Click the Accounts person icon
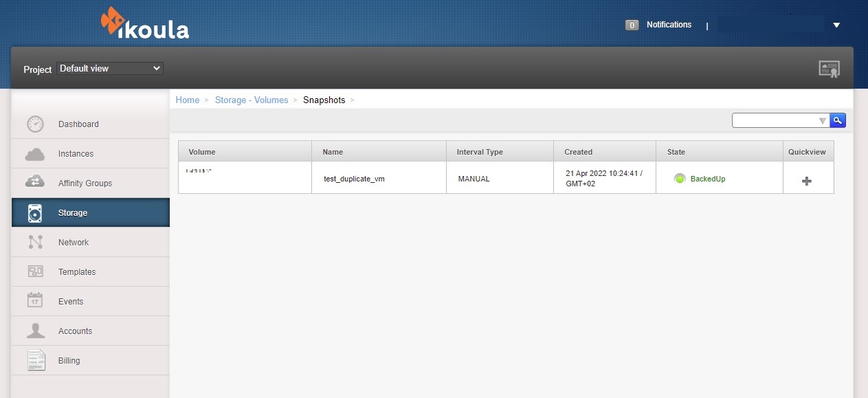 click(x=35, y=331)
